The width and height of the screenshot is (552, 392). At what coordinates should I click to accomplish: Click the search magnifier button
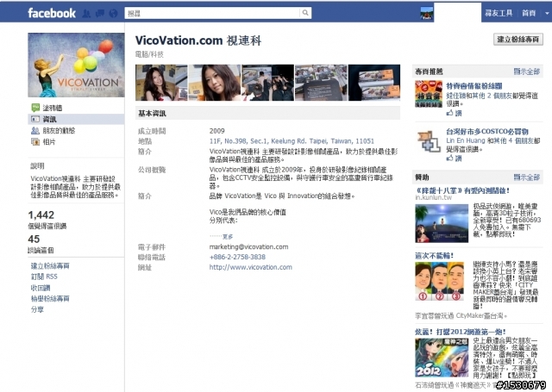[x=305, y=13]
